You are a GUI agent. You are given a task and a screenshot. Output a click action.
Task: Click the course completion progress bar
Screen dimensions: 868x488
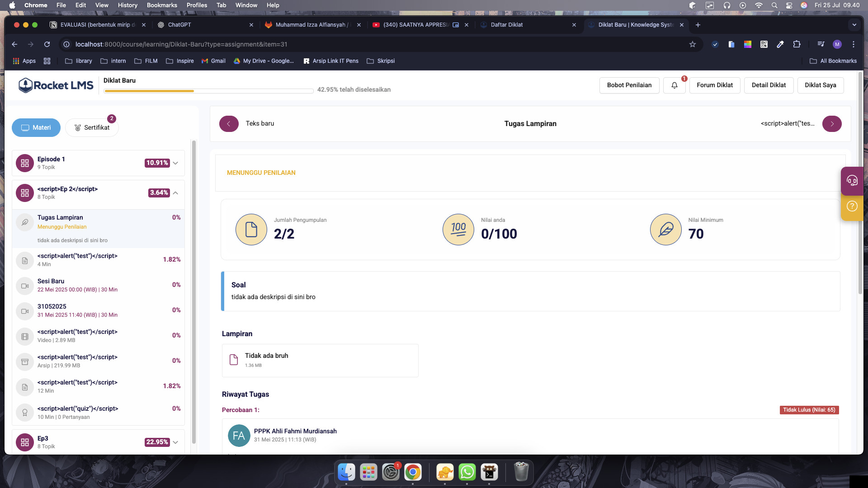(208, 91)
